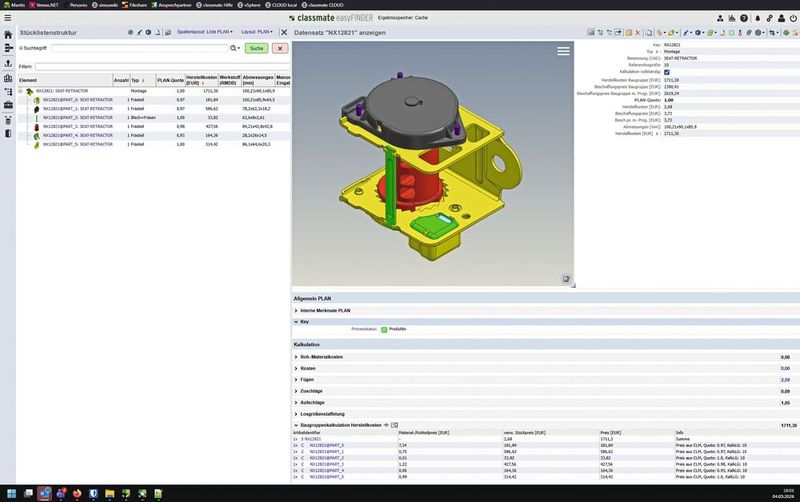This screenshot has height=502, width=800.
Task: Click the paperclip attachment icon in toolbar
Action: (748, 33)
